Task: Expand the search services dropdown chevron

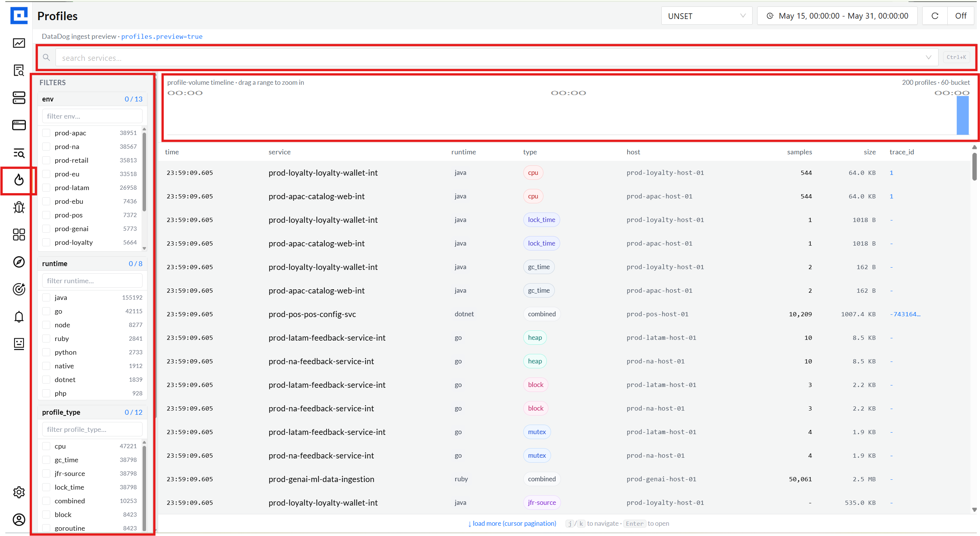Action: pos(928,57)
